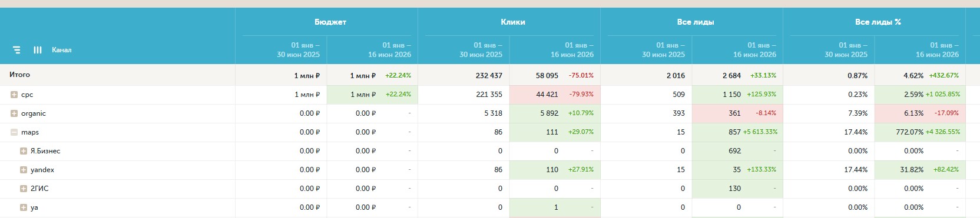Click the +125.93% change for cpc

(x=762, y=95)
